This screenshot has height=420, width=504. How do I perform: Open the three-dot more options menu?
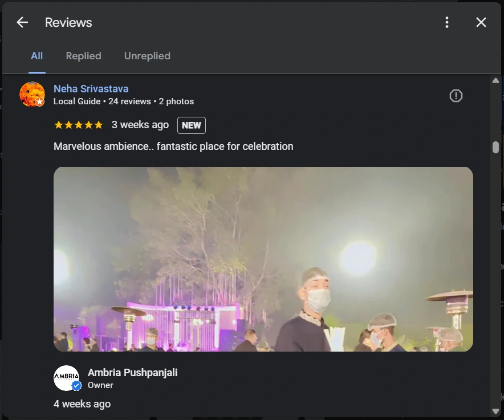coord(447,22)
